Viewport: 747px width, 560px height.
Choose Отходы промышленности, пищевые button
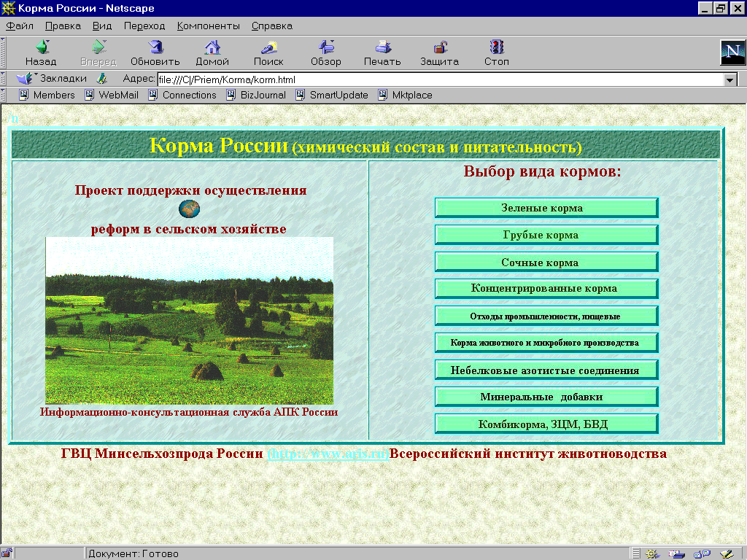(x=546, y=316)
